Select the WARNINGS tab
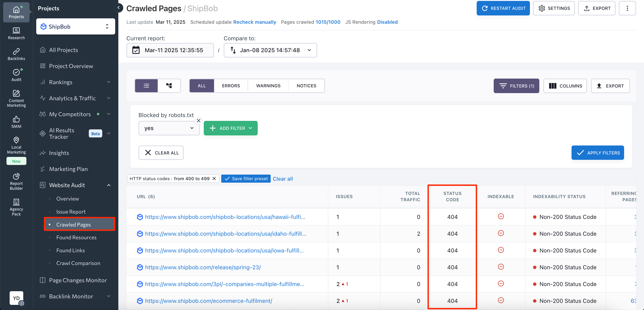Screen dimensions: 644x310 click(x=268, y=86)
